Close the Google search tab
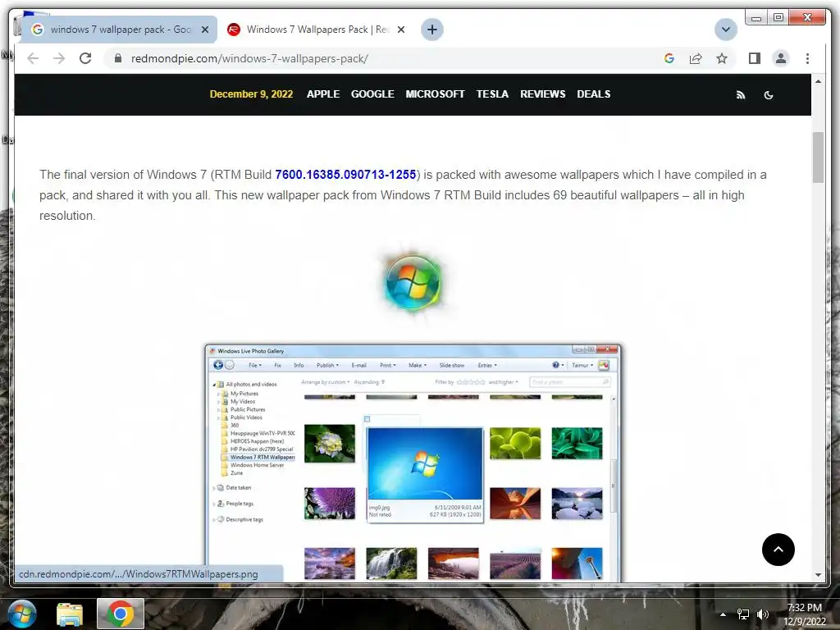The width and height of the screenshot is (840, 630). tap(204, 30)
